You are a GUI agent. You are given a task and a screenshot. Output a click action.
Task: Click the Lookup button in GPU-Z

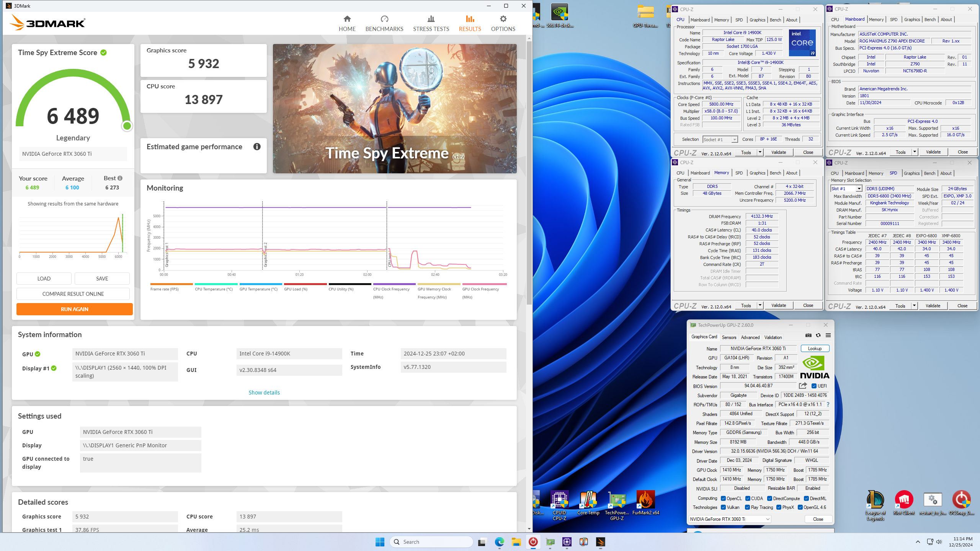(815, 348)
